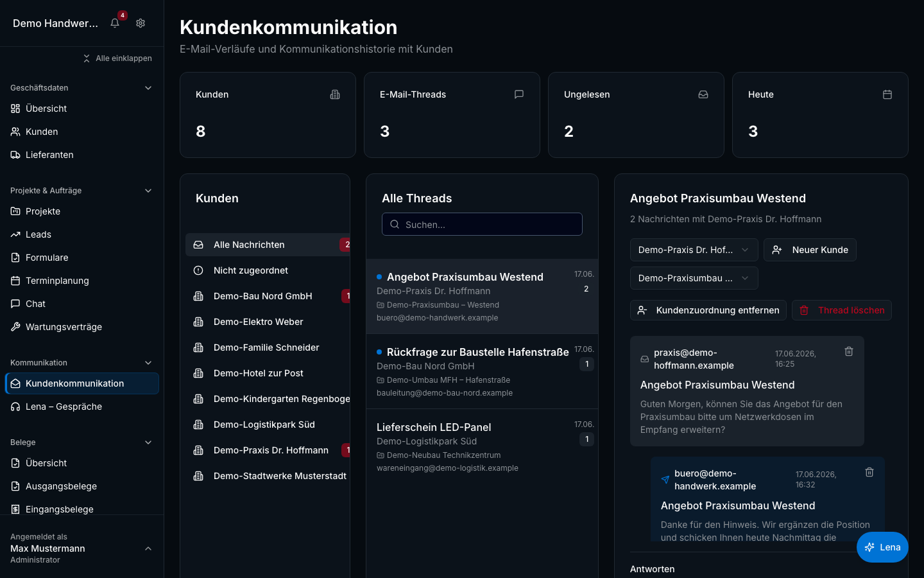Open the Demo-Praxis Dr. Hof... customer dropdown
The height and width of the screenshot is (578, 924).
[x=694, y=250]
